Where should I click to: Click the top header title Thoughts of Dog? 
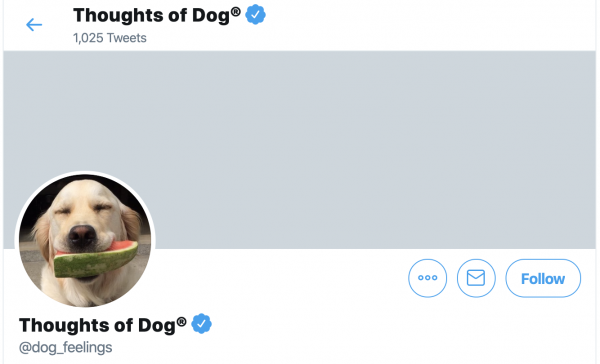(x=157, y=15)
